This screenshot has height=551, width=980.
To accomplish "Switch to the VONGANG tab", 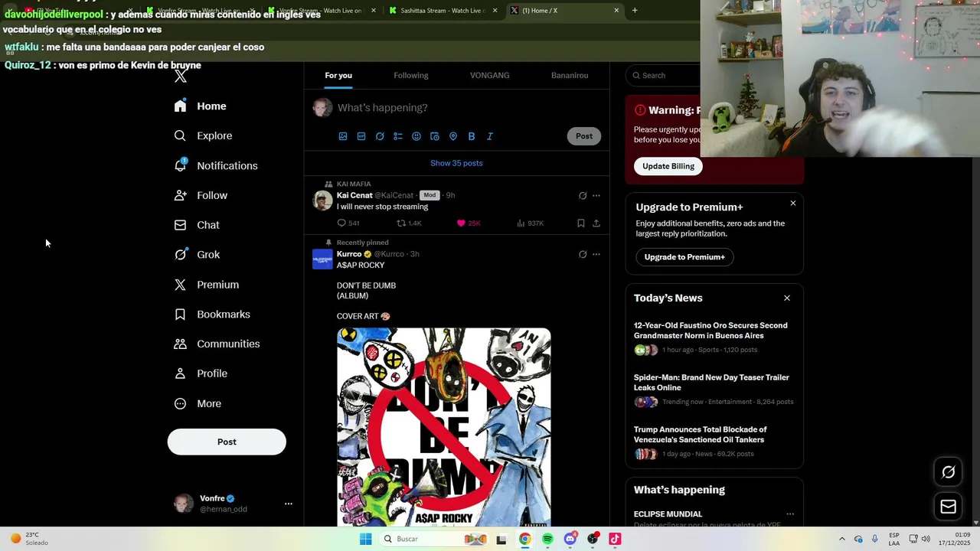I will pyautogui.click(x=489, y=75).
